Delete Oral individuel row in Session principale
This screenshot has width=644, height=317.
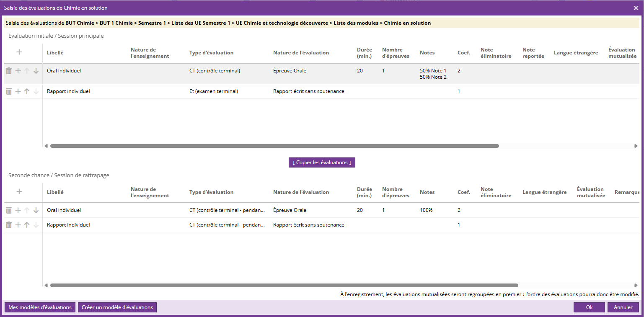(x=9, y=71)
